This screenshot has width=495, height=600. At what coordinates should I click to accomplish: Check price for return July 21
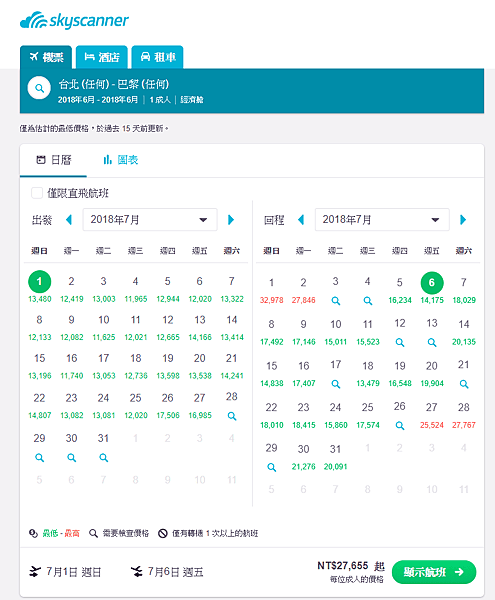click(464, 384)
